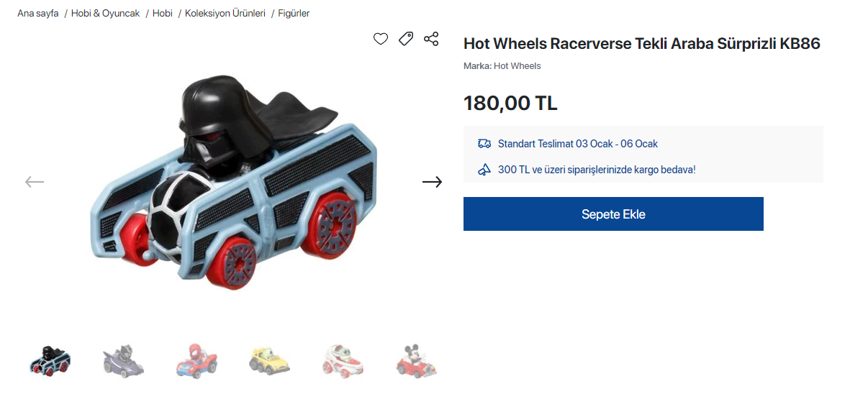868x394 pixels.
Task: Click the free shipping megaphone icon
Action: (x=484, y=170)
